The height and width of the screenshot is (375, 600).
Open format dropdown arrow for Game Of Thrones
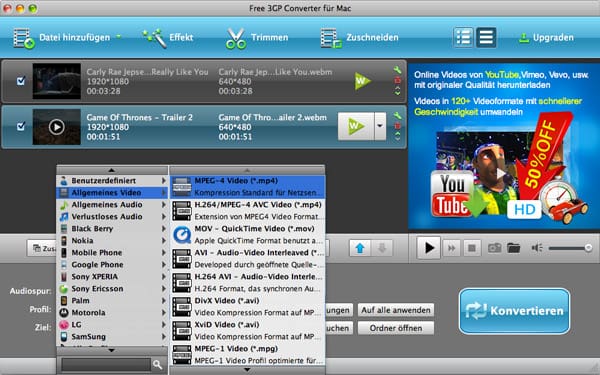[380, 126]
